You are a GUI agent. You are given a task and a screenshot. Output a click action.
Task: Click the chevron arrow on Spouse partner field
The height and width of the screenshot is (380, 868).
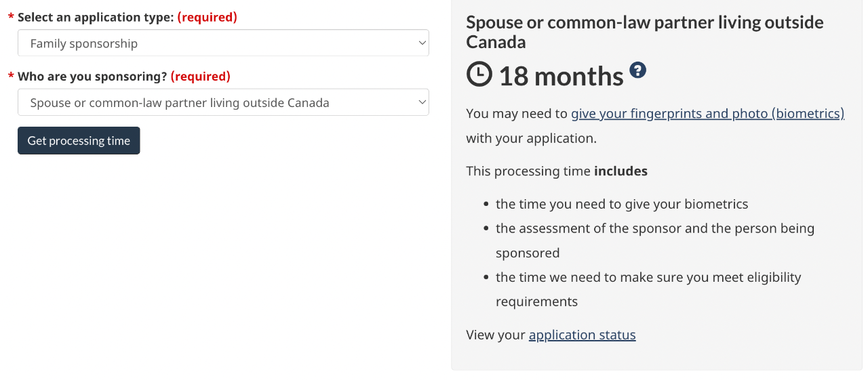coord(422,102)
